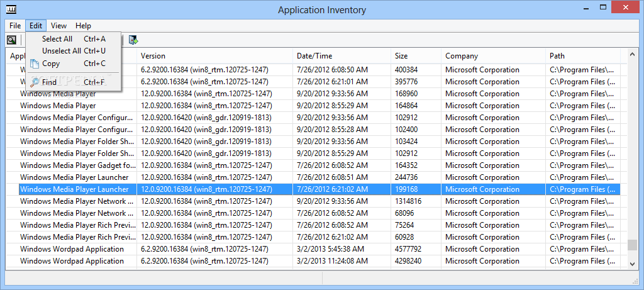Screen dimensions: 644x290
Task: Close the open Edit menu
Action: [36, 25]
